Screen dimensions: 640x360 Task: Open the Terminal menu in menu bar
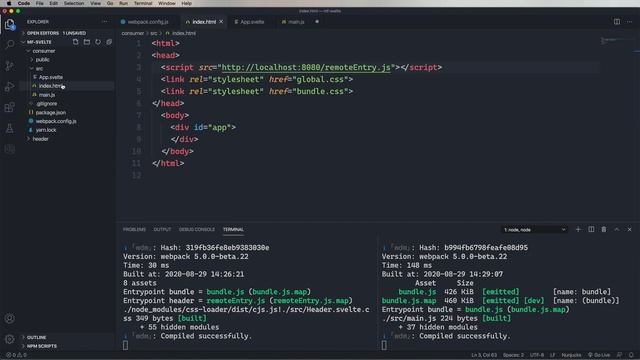(143, 3)
